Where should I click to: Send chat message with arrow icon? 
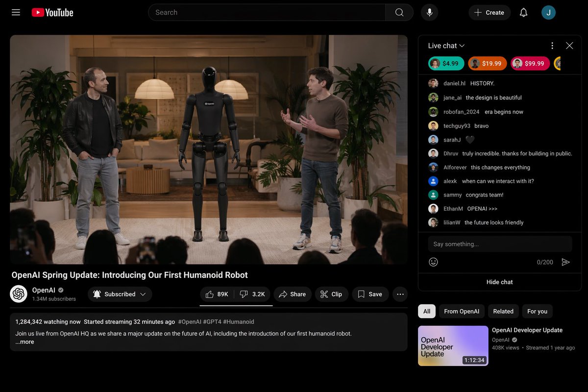(565, 262)
